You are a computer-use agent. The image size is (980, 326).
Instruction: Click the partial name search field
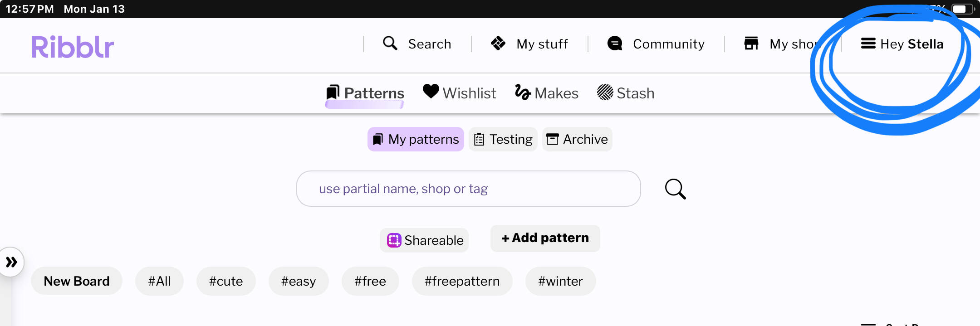pyautogui.click(x=468, y=189)
